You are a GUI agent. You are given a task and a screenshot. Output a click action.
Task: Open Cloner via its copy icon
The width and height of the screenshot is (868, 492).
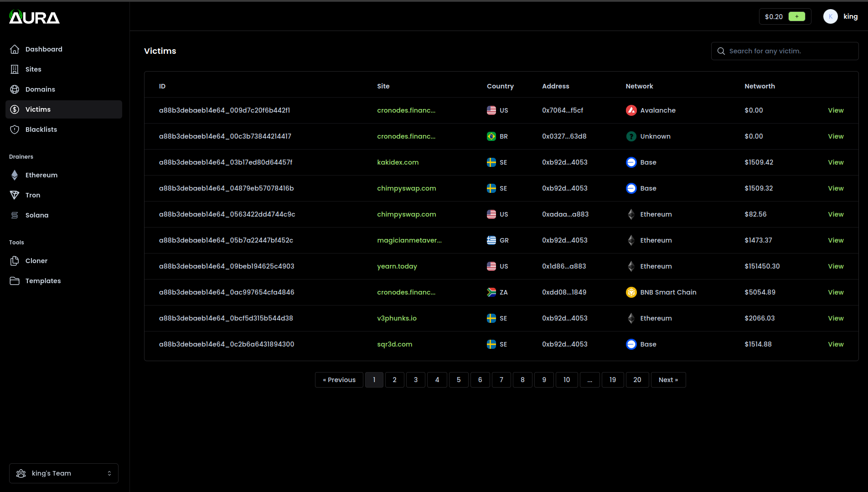click(15, 261)
